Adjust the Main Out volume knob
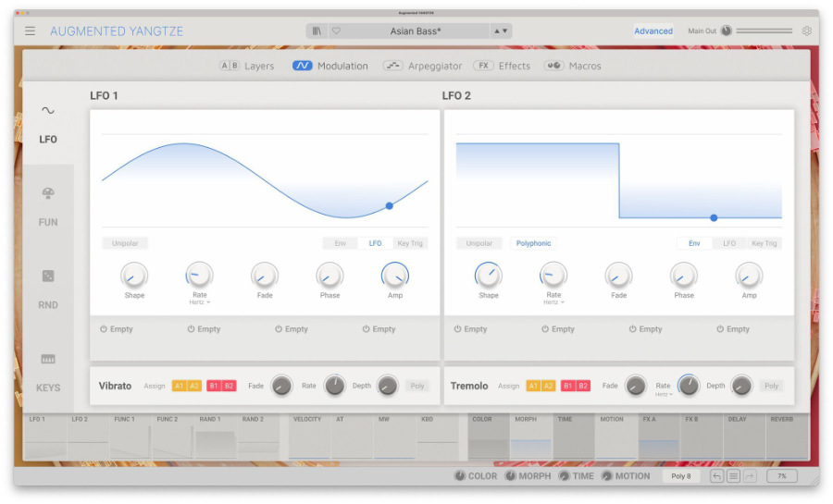Image resolution: width=833 pixels, height=504 pixels. click(x=726, y=31)
